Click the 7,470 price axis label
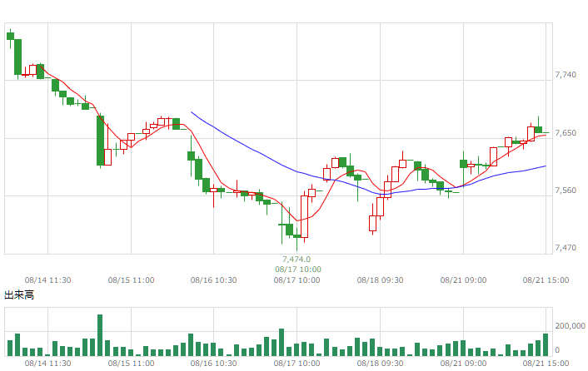This screenshot has height=371, width=588. 566,247
